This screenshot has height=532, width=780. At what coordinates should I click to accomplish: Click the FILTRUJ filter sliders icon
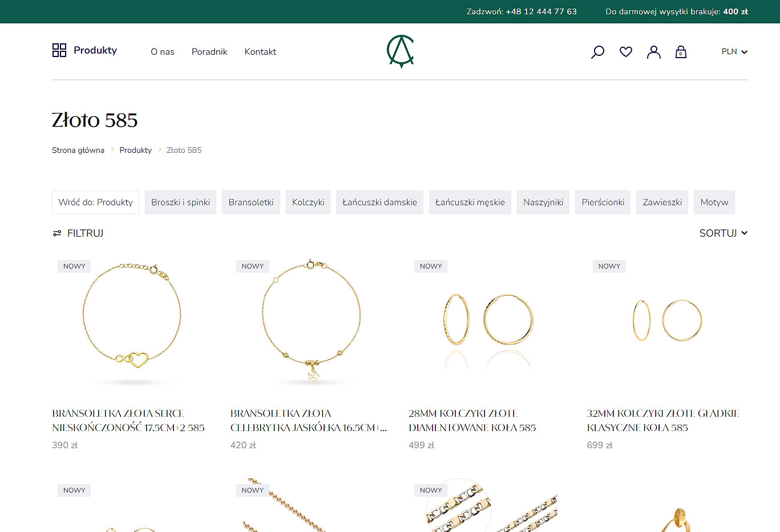pos(57,233)
